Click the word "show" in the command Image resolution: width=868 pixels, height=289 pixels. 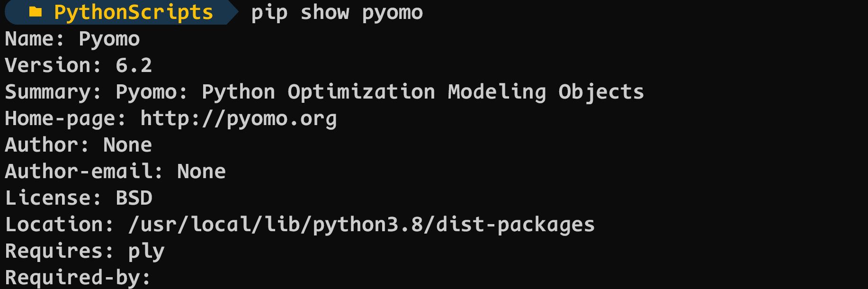coord(325,12)
